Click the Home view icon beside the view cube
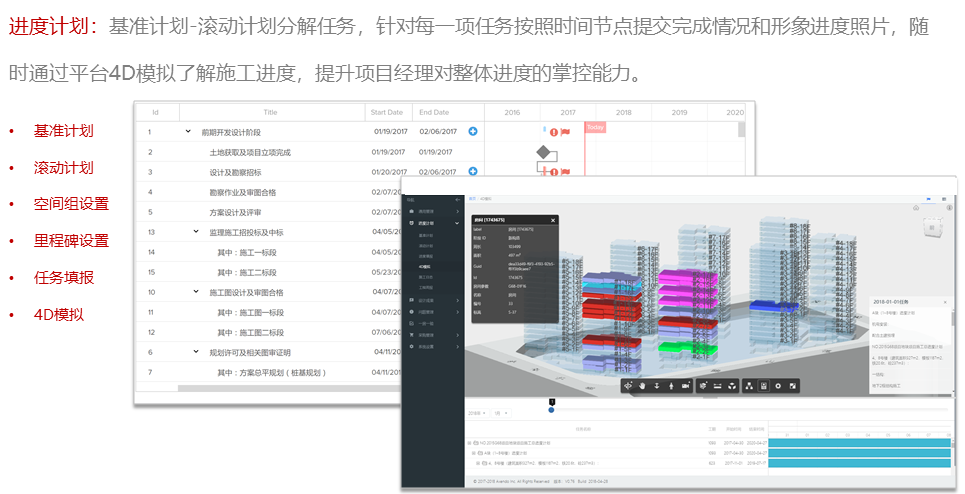The height and width of the screenshot is (494, 965). [916, 208]
